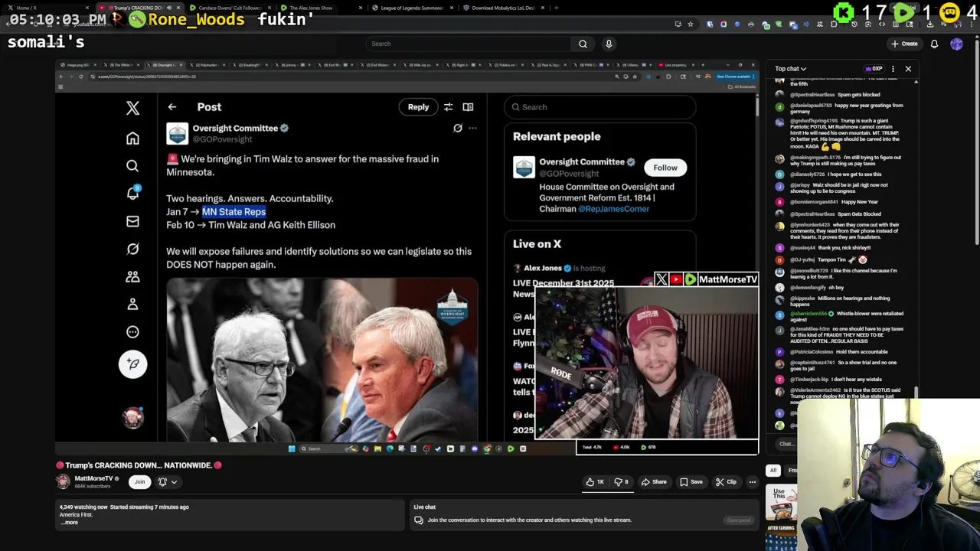The height and width of the screenshot is (551, 980).
Task: Dislike the video with thumbs down
Action: click(x=621, y=482)
